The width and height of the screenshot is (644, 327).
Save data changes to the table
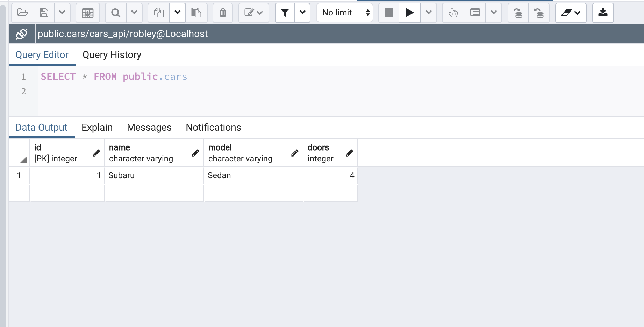(88, 13)
